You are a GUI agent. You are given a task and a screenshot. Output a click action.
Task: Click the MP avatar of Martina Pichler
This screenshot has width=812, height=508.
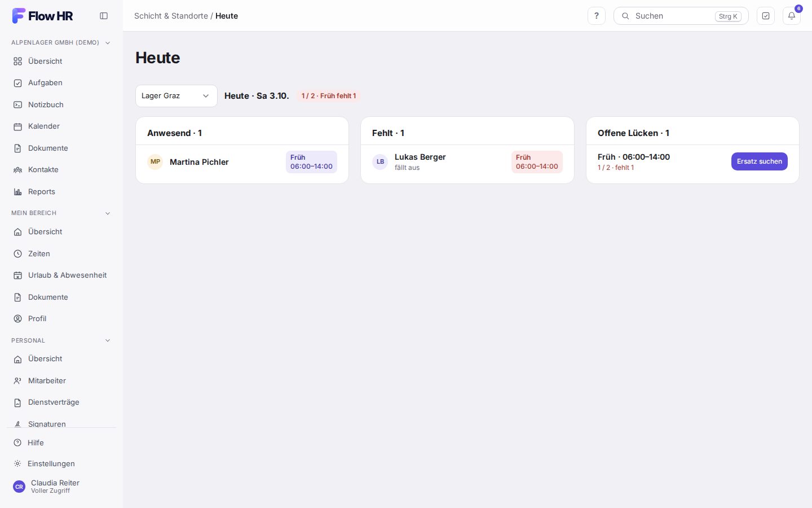coord(155,162)
